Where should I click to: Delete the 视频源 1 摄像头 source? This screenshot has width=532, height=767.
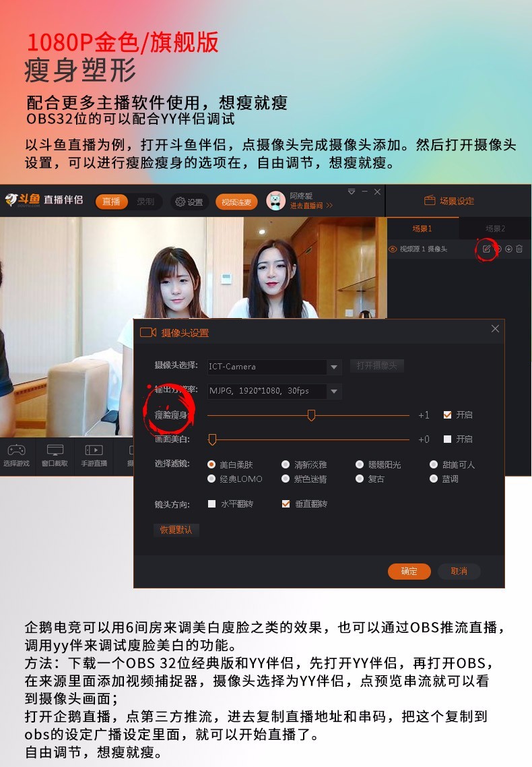tap(519, 249)
